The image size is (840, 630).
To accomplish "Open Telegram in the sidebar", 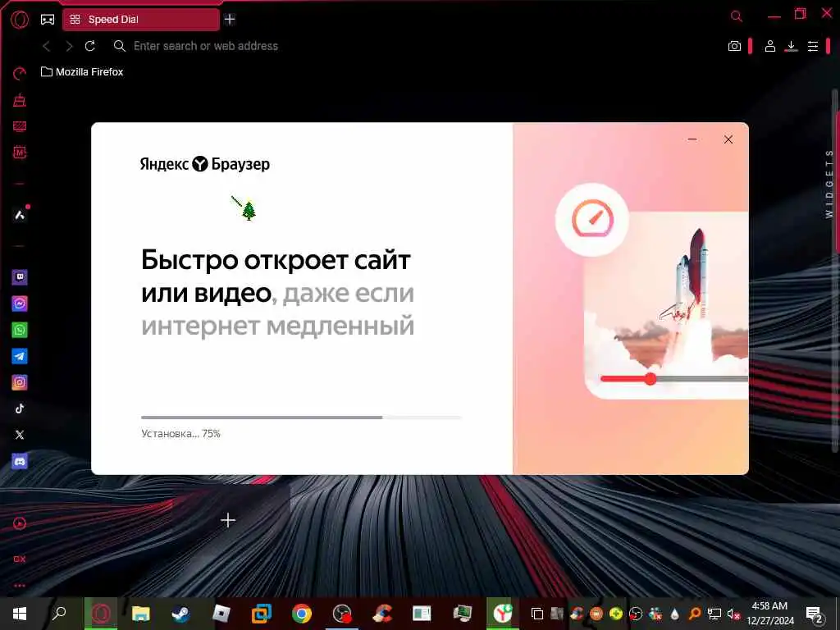I will (x=20, y=356).
